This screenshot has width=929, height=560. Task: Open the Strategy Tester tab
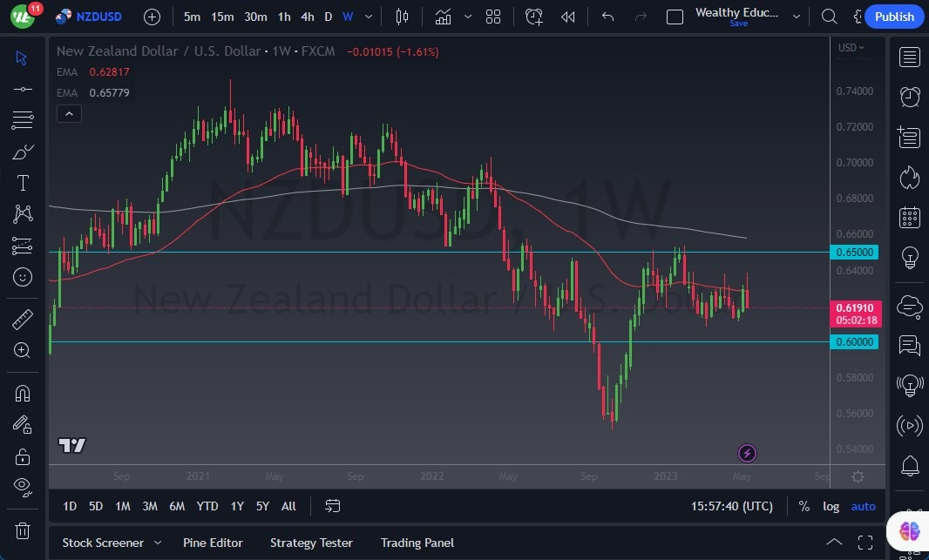click(x=311, y=542)
